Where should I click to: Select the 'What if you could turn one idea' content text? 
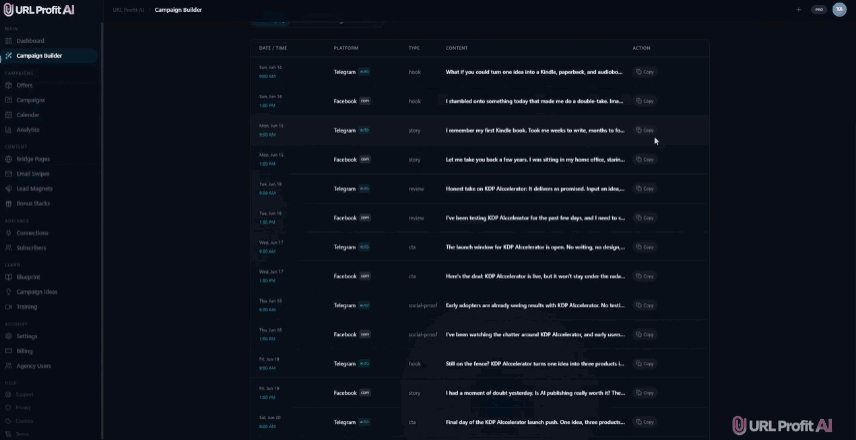[534, 72]
